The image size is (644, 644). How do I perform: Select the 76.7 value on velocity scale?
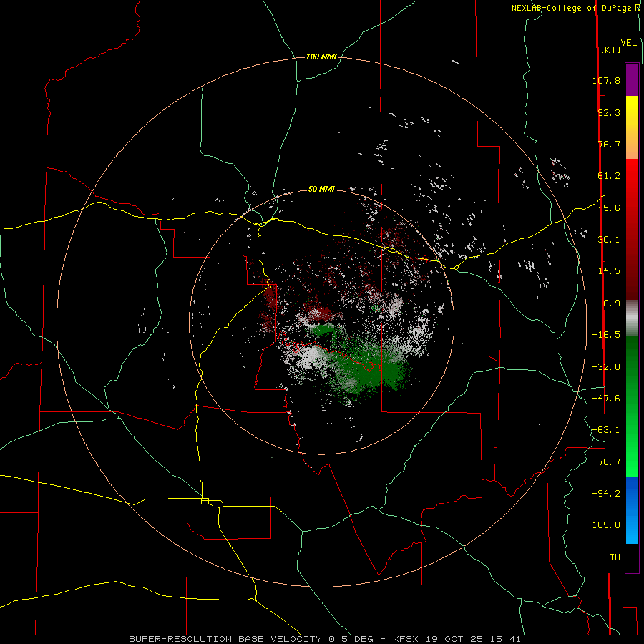(609, 144)
